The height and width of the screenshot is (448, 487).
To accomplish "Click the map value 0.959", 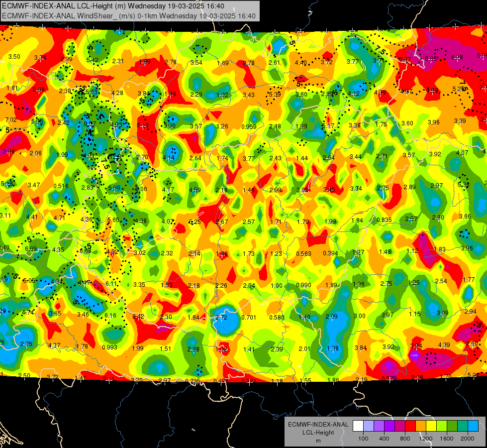I will tap(249, 126).
